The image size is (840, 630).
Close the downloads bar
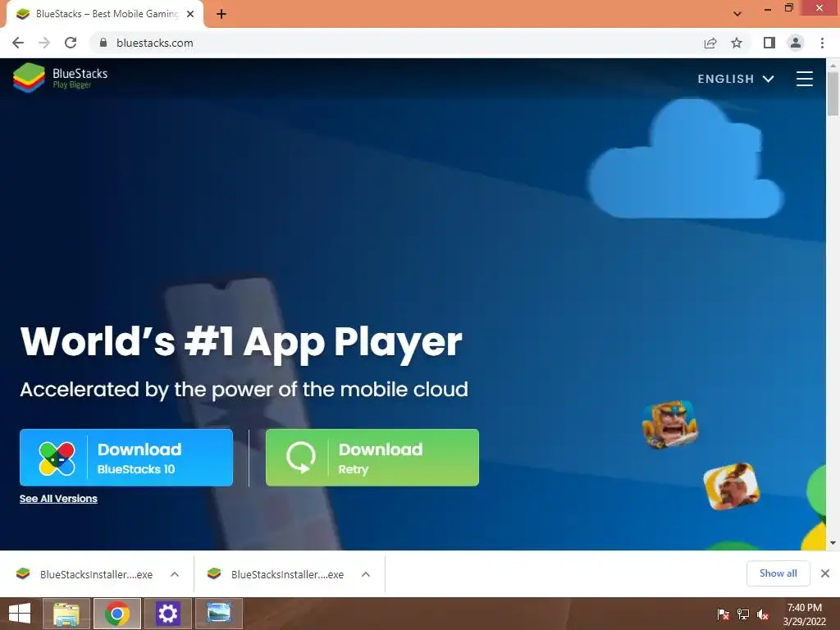coord(825,573)
